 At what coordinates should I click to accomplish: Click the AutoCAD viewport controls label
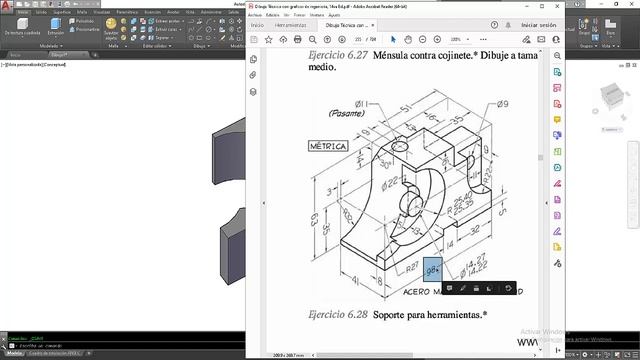[x=33, y=64]
